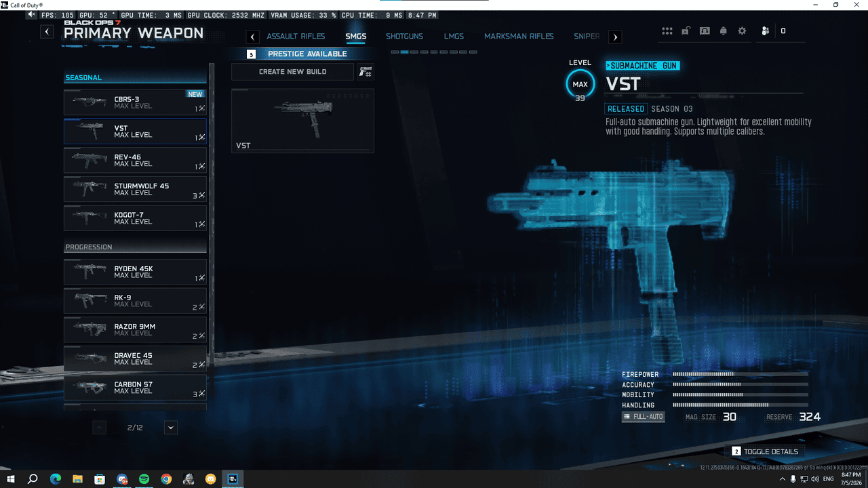Image resolution: width=868 pixels, height=488 pixels.
Task: Click the import build code icon
Action: click(x=366, y=72)
